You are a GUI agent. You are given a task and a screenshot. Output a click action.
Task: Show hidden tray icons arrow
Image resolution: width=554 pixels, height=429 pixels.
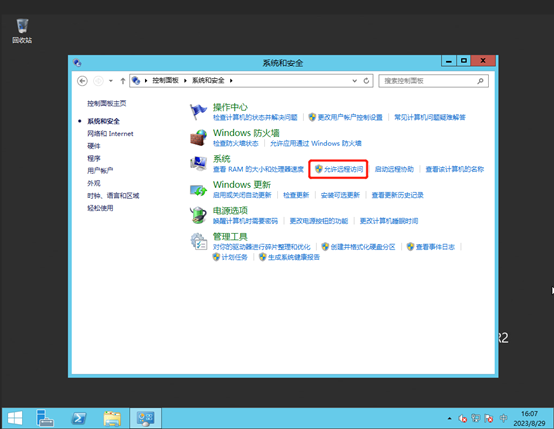pyautogui.click(x=449, y=419)
